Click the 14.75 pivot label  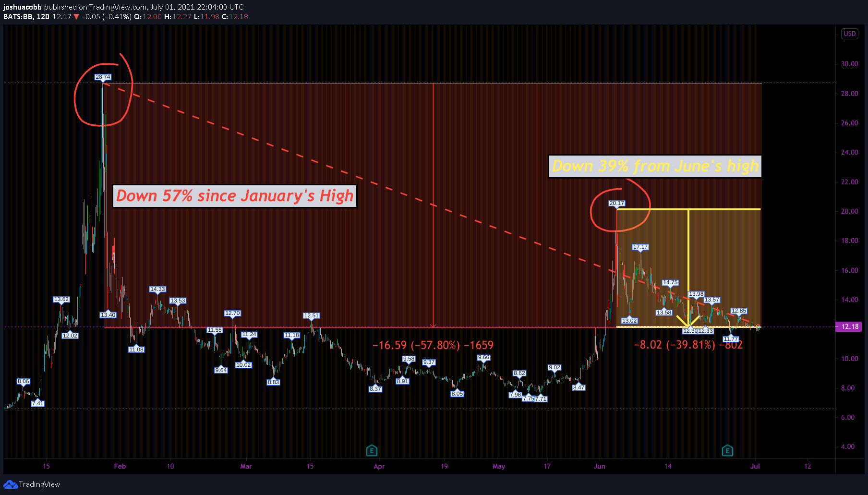[670, 282]
